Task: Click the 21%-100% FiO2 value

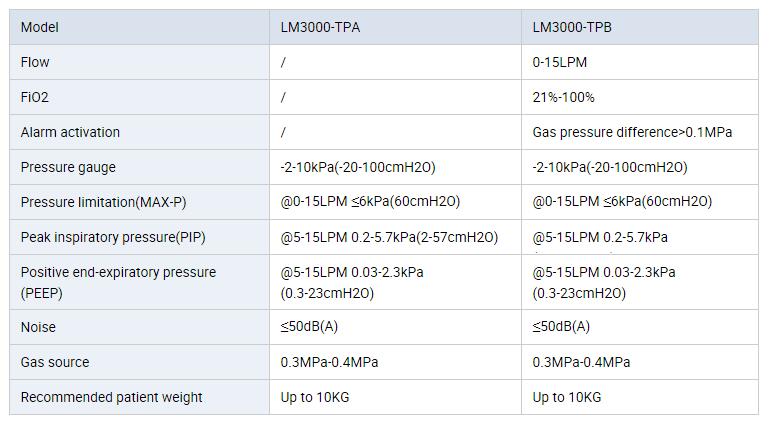Action: [x=563, y=97]
